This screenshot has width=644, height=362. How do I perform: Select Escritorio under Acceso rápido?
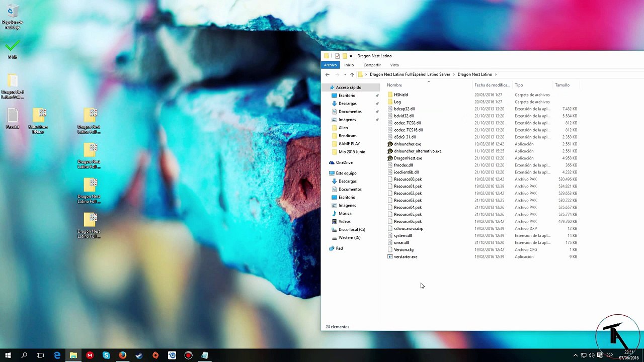tap(347, 96)
